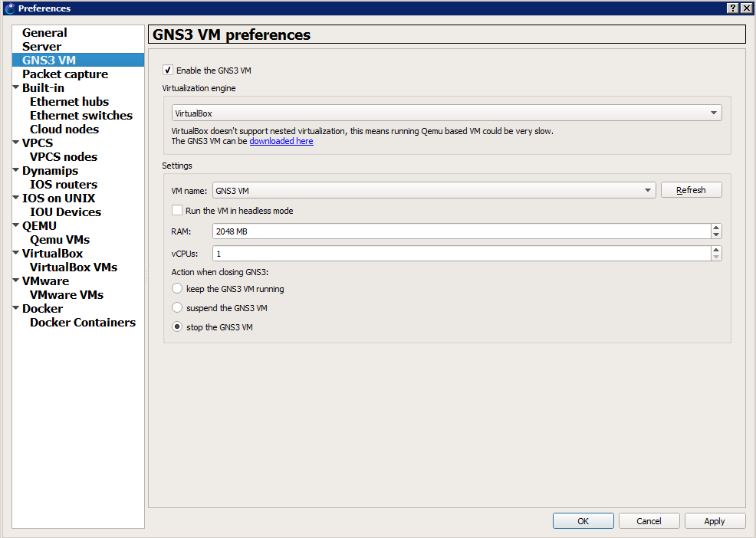Screen dimensions: 756x538
Task: Open Packet capture preferences
Action: (x=65, y=74)
